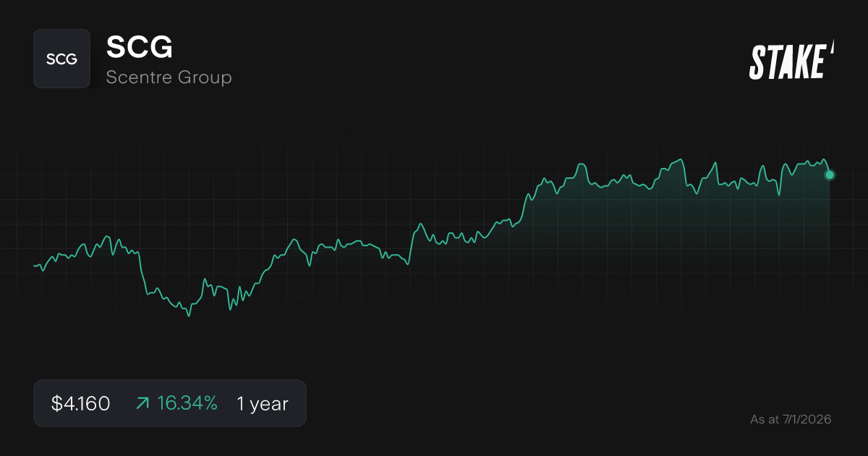This screenshot has height=456, width=868.
Task: Select the green endpoint dot on chart
Action: 830,175
